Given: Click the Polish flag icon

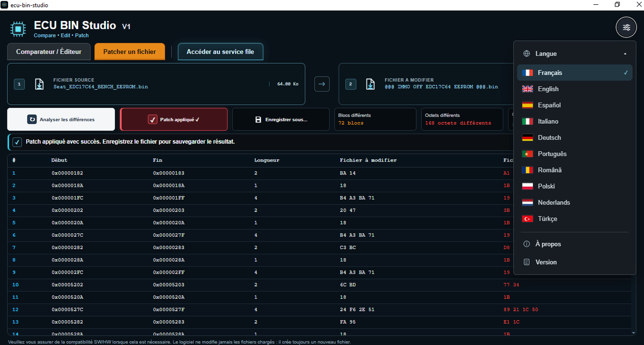Looking at the screenshot, I should 528,186.
